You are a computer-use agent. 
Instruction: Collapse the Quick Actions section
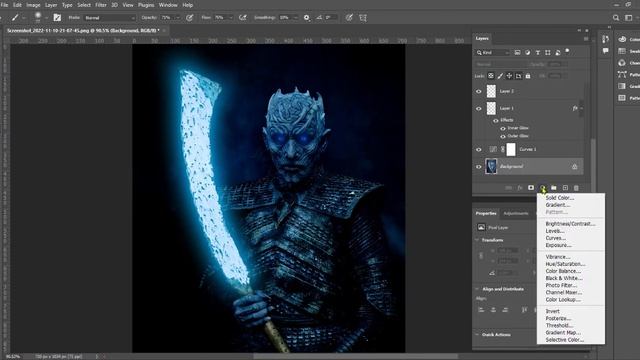(x=477, y=335)
